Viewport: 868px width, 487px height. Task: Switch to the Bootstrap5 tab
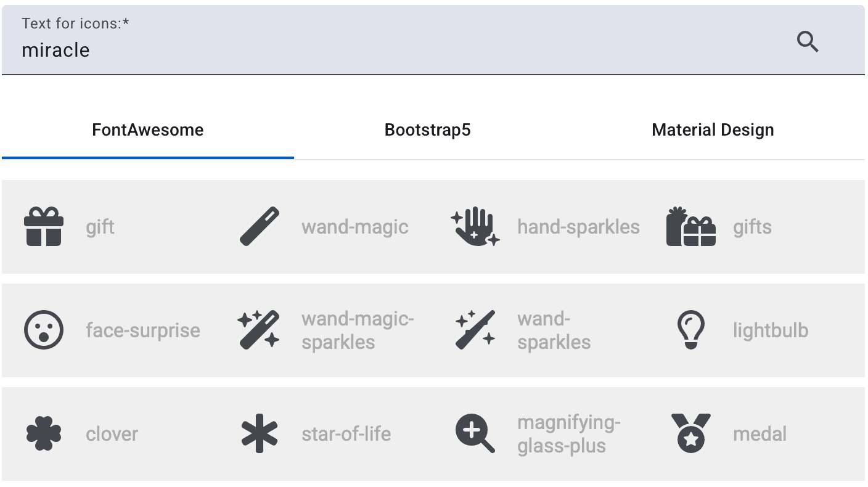coord(427,130)
